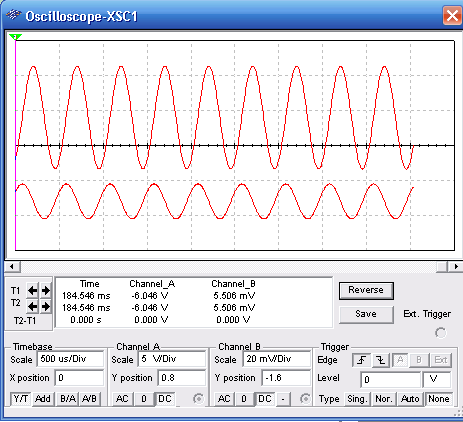Set trigger source to B
Viewport: 463px width, 422px height.
[x=419, y=360]
